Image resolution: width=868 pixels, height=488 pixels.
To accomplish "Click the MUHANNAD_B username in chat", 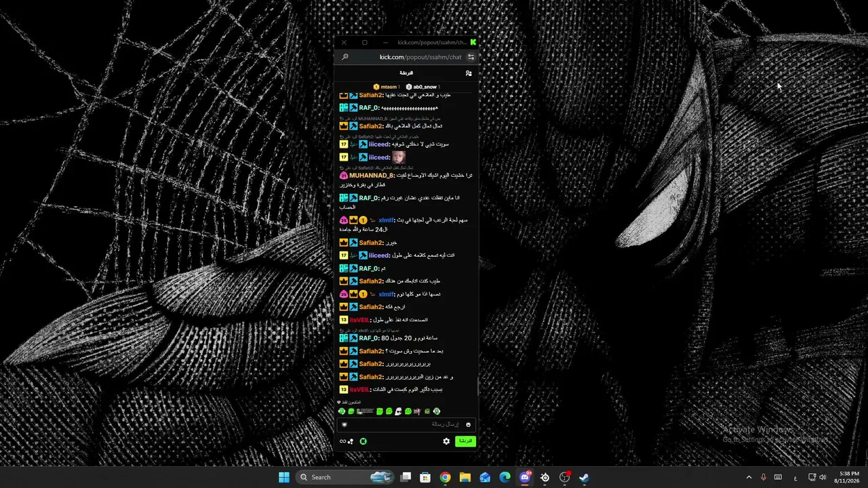I will [372, 176].
